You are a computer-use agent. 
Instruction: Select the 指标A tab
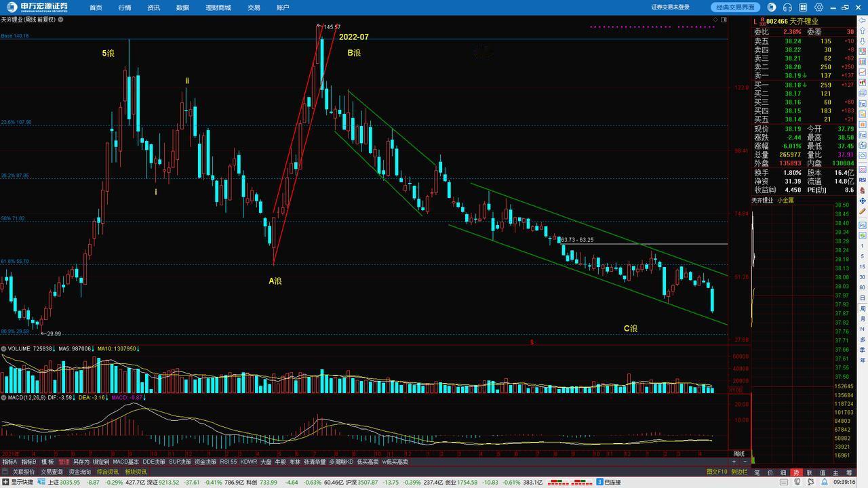9,462
